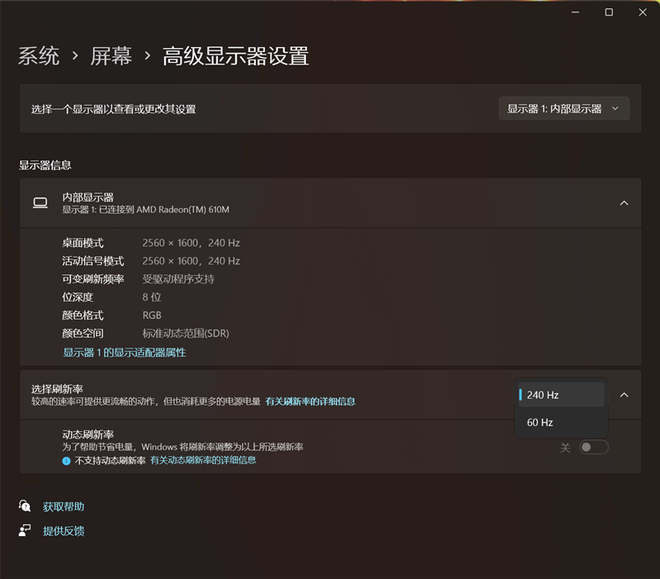Screen dimensions: 660x579
Task: Collapse the 内部显示器 info section chevron
Action: [x=624, y=203]
